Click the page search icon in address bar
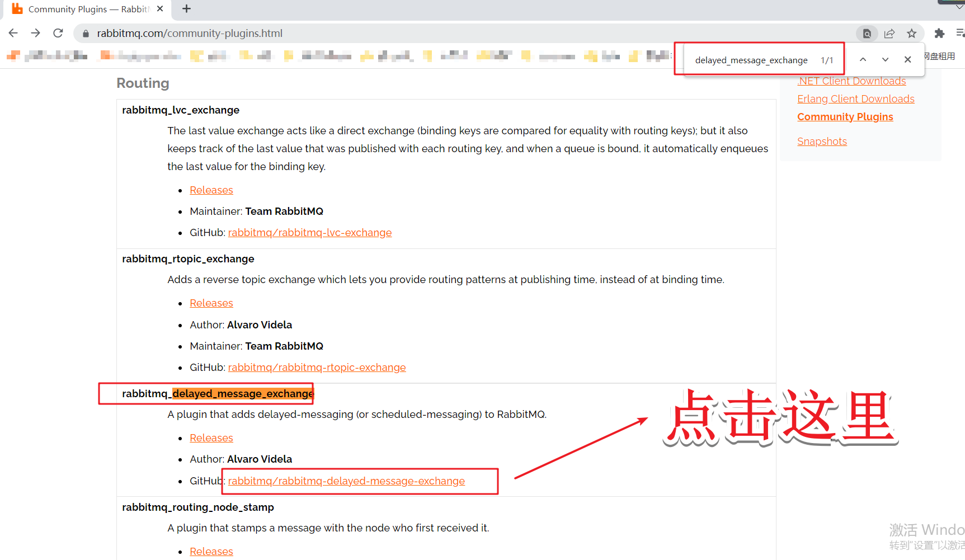The height and width of the screenshot is (560, 965). pyautogui.click(x=867, y=34)
